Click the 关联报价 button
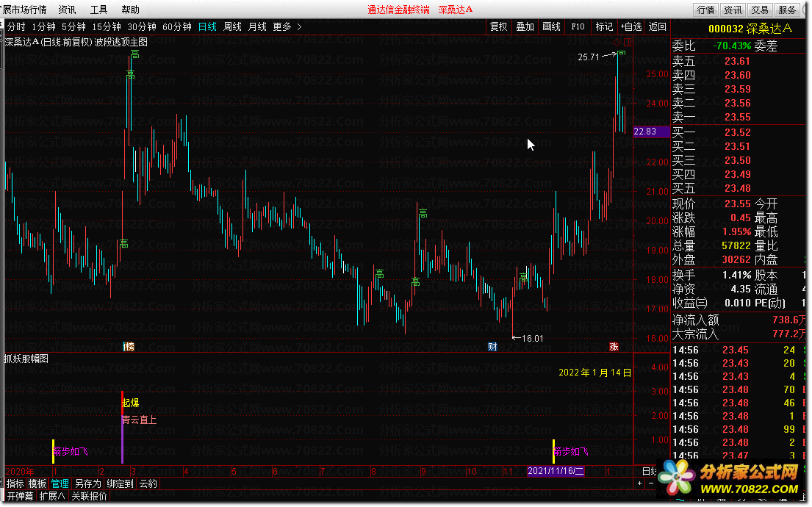This screenshot has width=812, height=507. 89,496
